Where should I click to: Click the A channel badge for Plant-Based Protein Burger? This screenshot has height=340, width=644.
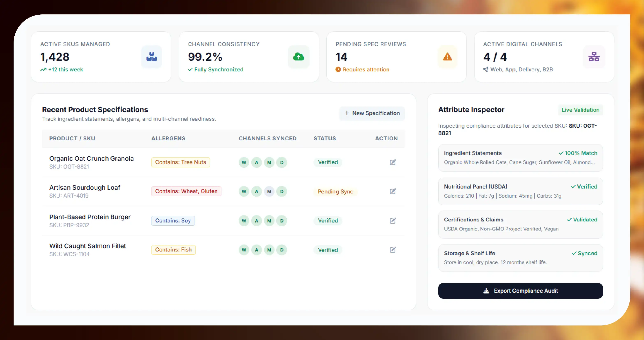click(256, 221)
